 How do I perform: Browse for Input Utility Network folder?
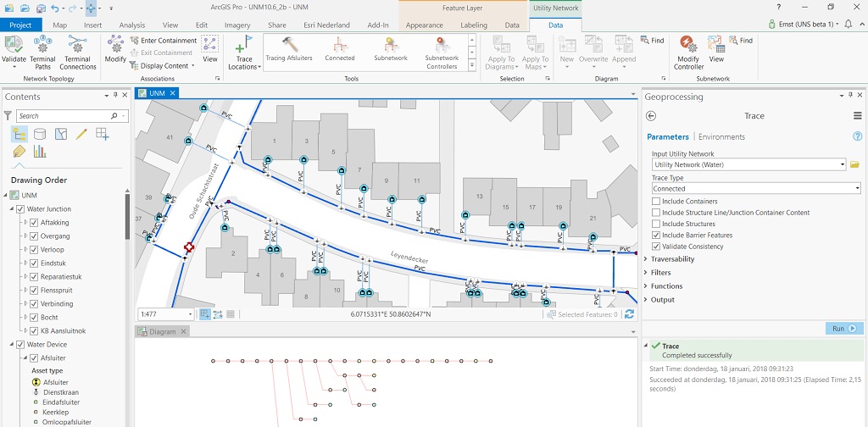click(854, 164)
